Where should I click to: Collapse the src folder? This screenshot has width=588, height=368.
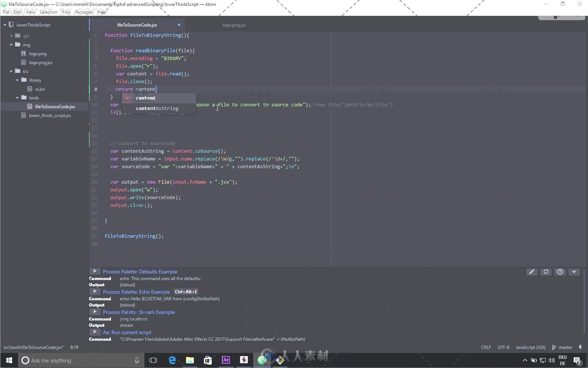11,71
